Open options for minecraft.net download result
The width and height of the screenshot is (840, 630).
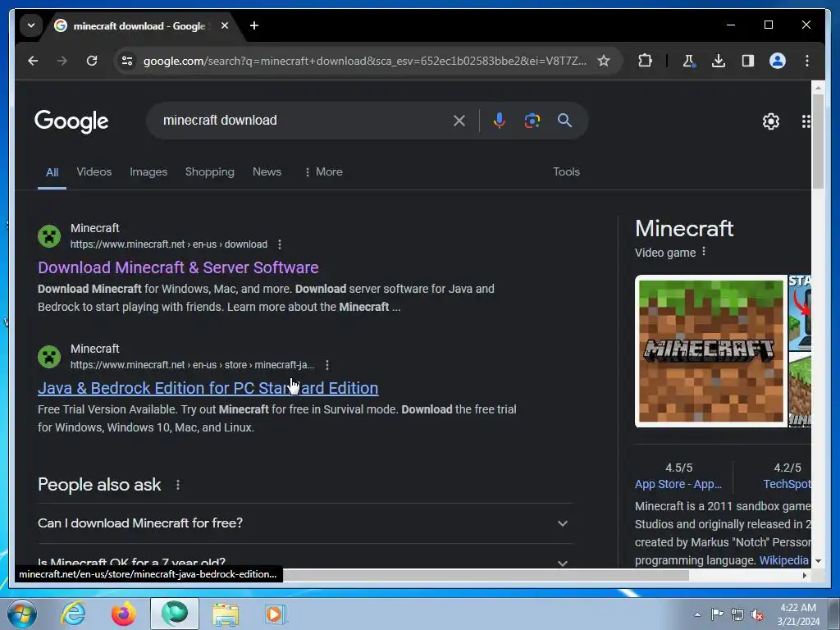(x=280, y=244)
